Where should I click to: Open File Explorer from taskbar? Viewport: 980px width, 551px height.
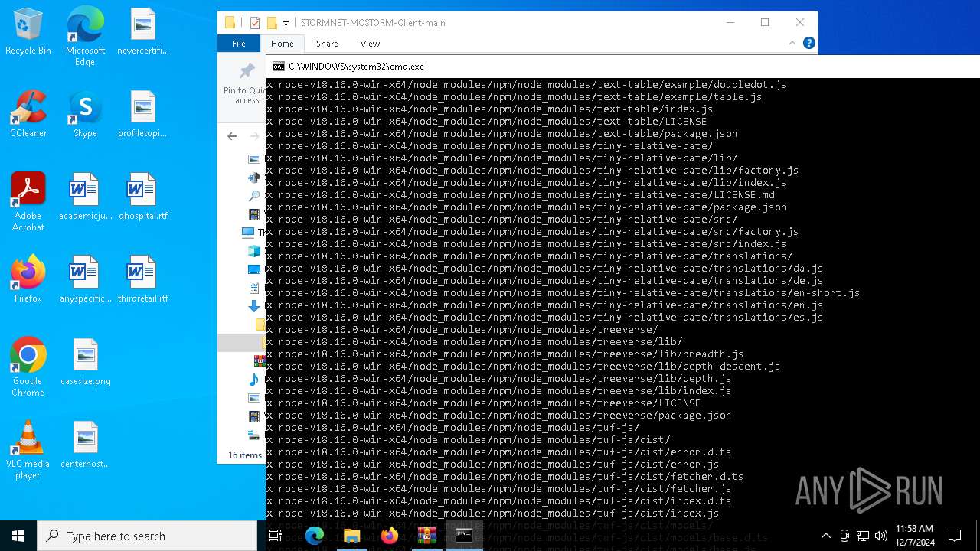[351, 536]
